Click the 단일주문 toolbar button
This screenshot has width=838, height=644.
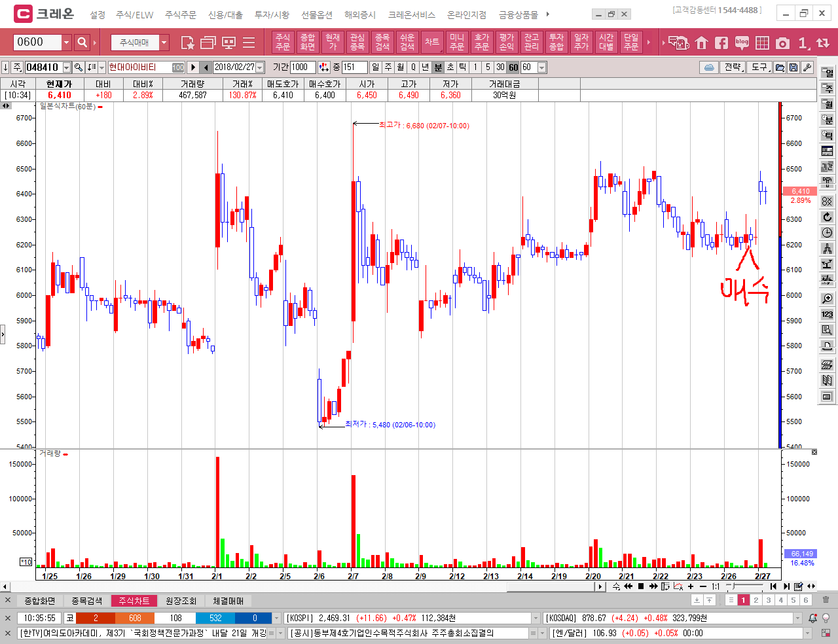click(x=631, y=42)
